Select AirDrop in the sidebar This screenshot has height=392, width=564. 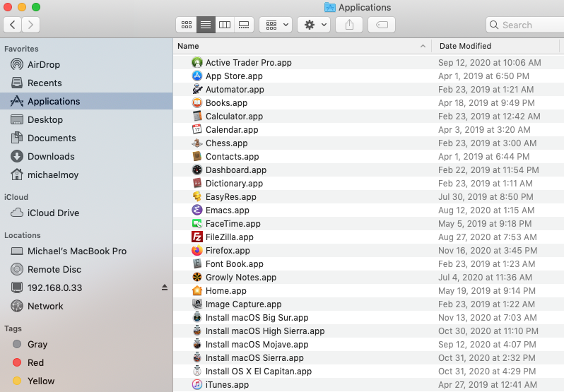[86, 65]
